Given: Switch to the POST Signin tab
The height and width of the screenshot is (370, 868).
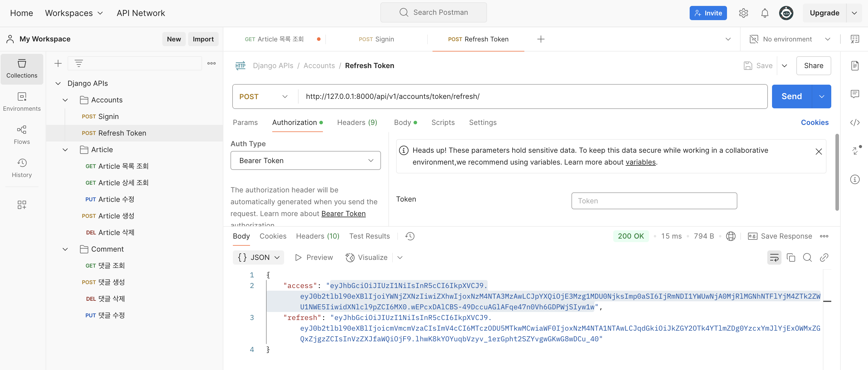Looking at the screenshot, I should 377,39.
